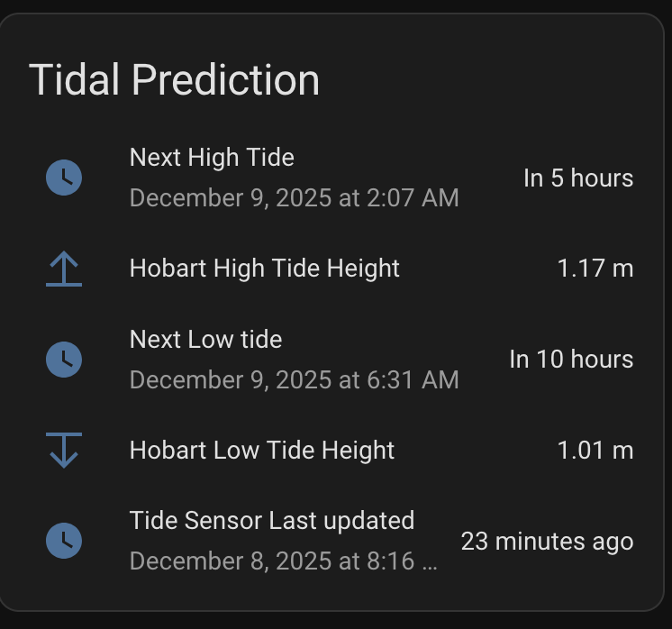The width and height of the screenshot is (672, 629).
Task: Click the up-arrow high tide height icon
Action: pos(64,269)
